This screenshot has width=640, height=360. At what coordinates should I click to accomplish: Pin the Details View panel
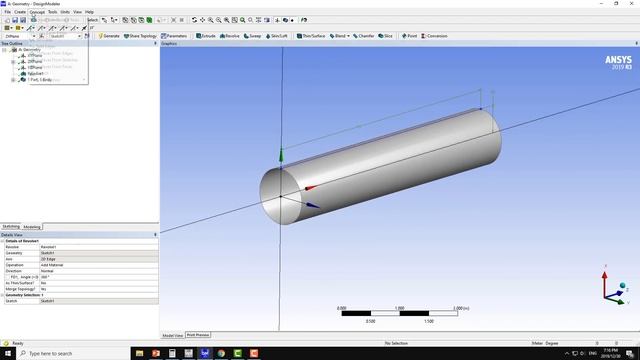point(155,235)
